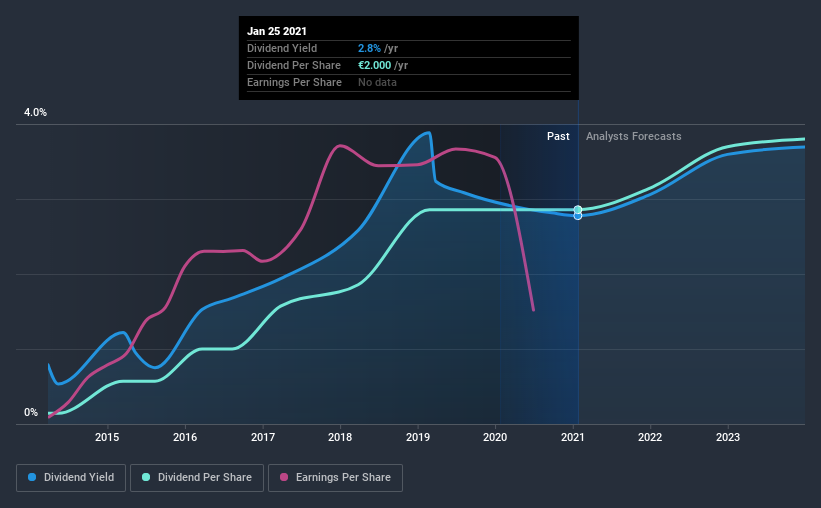Screen dimensions: 821x508
Task: Click the 0% y-axis label
Action: coord(31,413)
